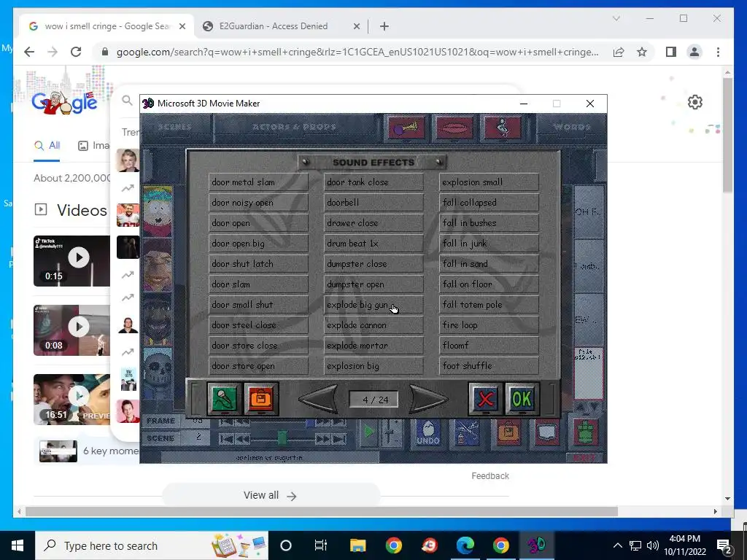The width and height of the screenshot is (747, 560).
Task: Choose the 'drum beat 1x' sound
Action: tap(374, 244)
